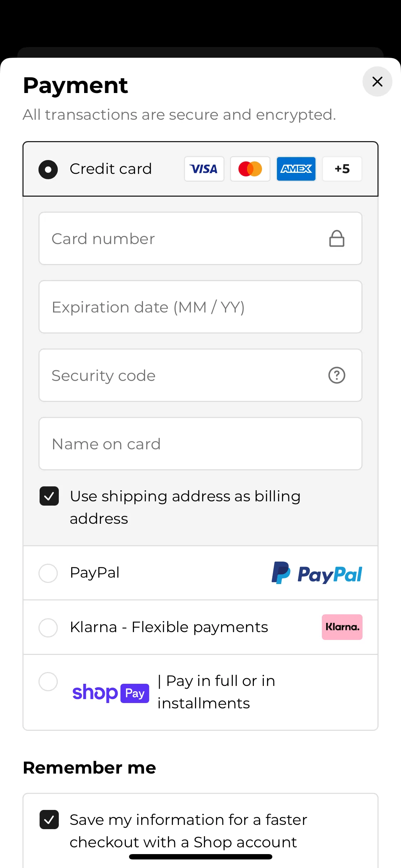Close the Payment sheet with X
This screenshot has width=401, height=868.
point(377,82)
